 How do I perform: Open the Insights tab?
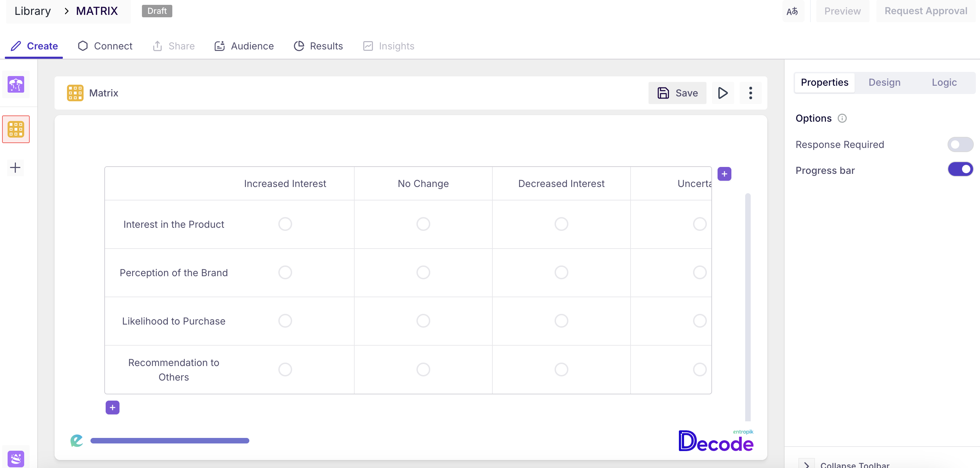(x=388, y=46)
